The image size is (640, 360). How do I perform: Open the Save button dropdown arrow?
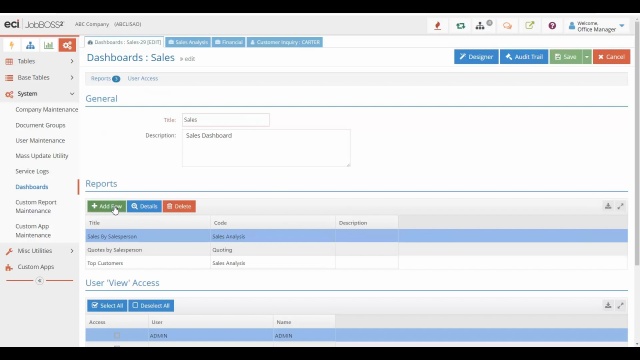coord(587,57)
